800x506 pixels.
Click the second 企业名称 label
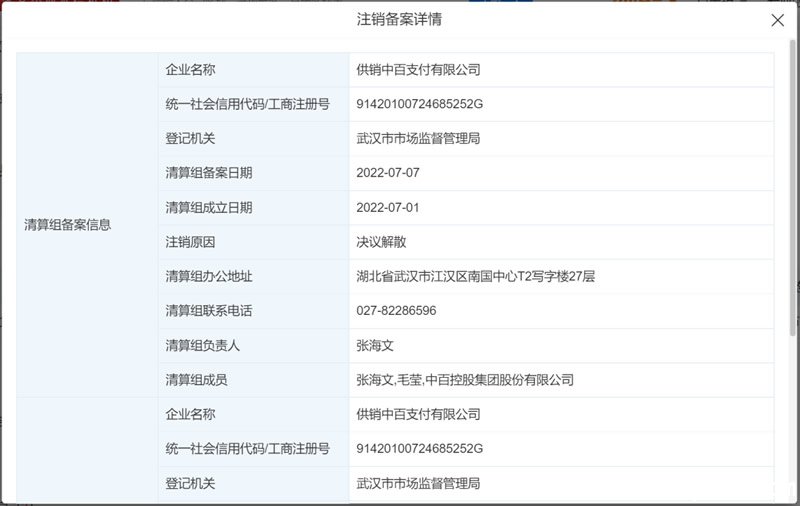pos(190,414)
